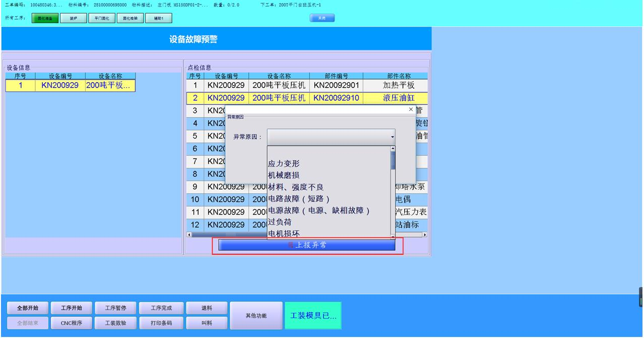The height and width of the screenshot is (338, 644).
Task: Select 应力变形 from the dropdown list
Action: 284,164
